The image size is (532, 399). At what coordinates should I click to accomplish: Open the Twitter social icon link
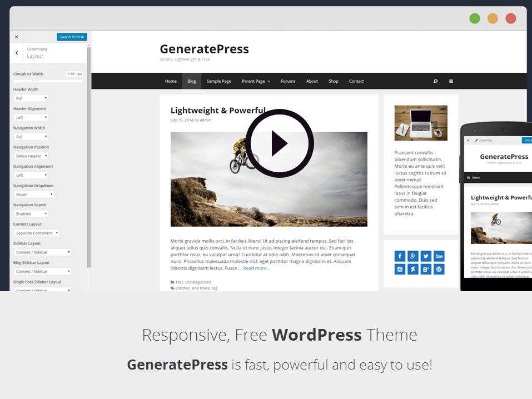tap(426, 256)
